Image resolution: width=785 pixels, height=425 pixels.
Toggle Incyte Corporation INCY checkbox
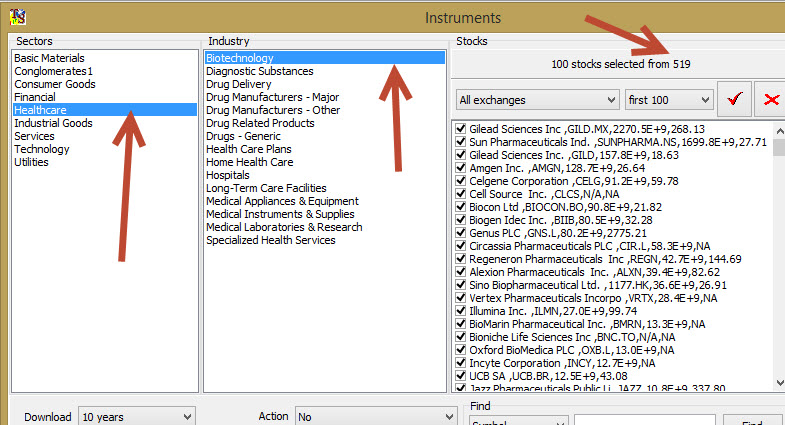coord(461,363)
